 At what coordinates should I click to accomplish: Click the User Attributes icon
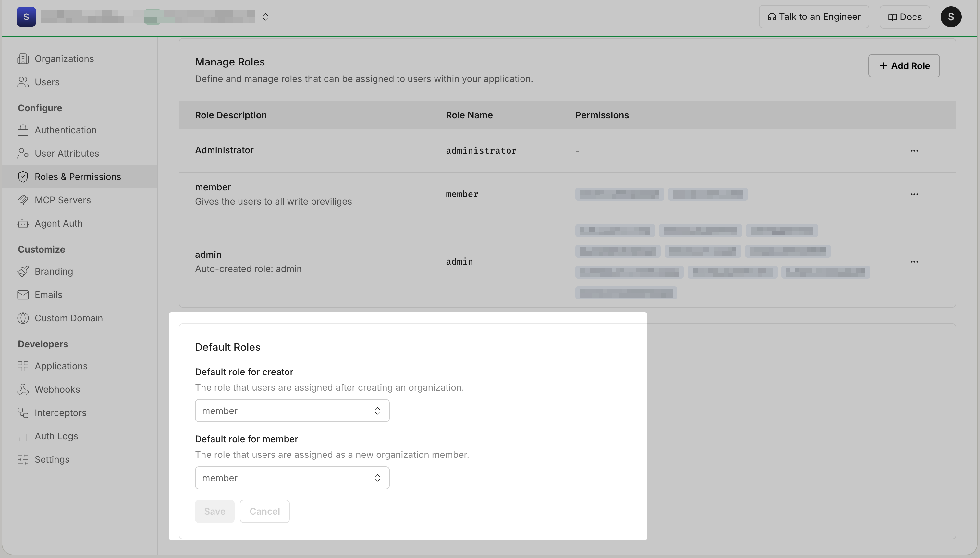pyautogui.click(x=23, y=153)
